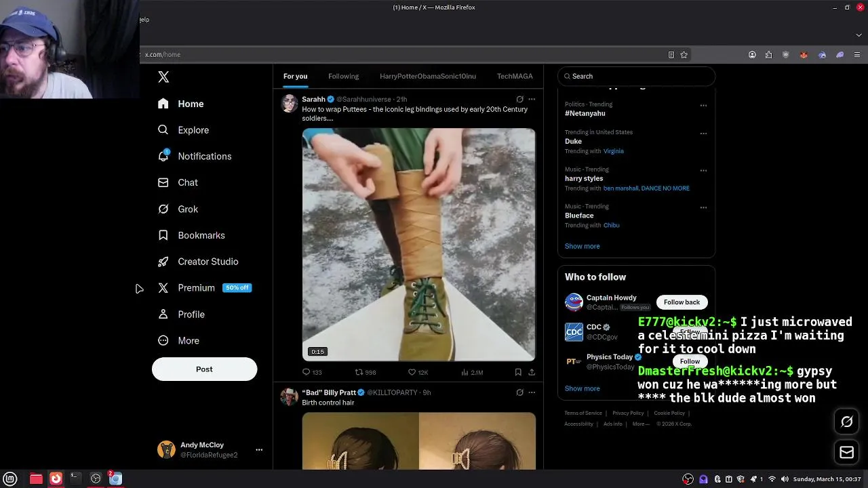Click the white Post button

point(204,369)
